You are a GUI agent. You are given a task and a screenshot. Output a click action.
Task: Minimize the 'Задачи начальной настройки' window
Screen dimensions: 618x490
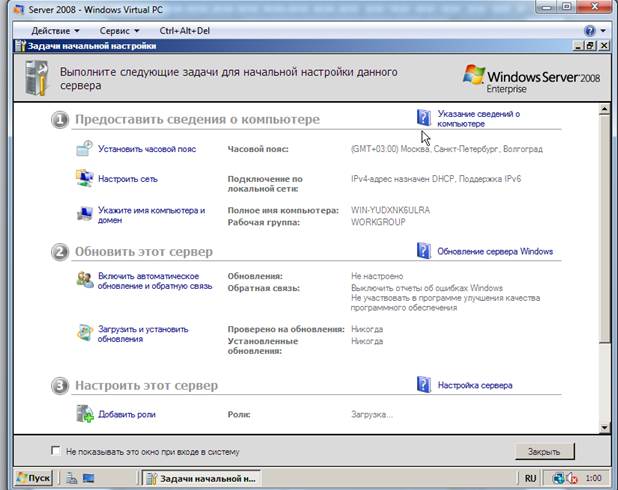click(x=578, y=46)
